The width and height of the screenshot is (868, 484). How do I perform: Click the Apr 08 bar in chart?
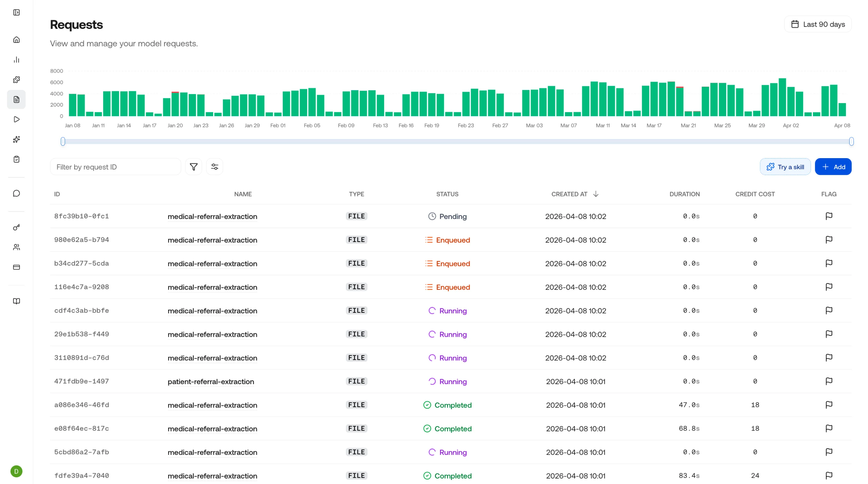842,109
